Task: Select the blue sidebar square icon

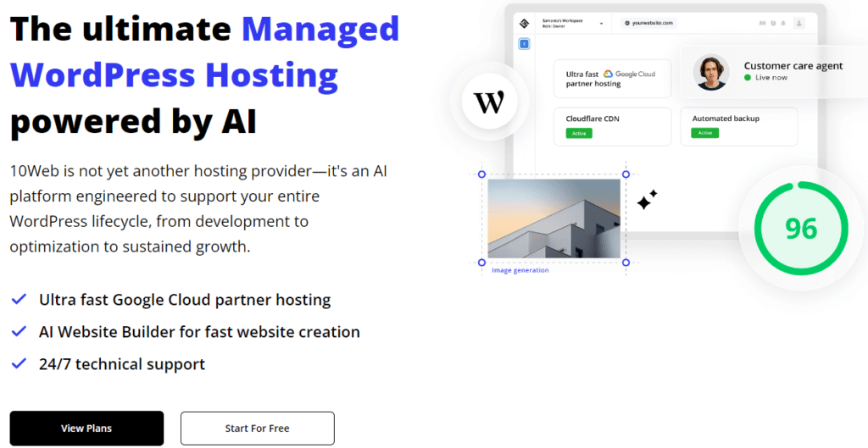Action: coord(524,44)
